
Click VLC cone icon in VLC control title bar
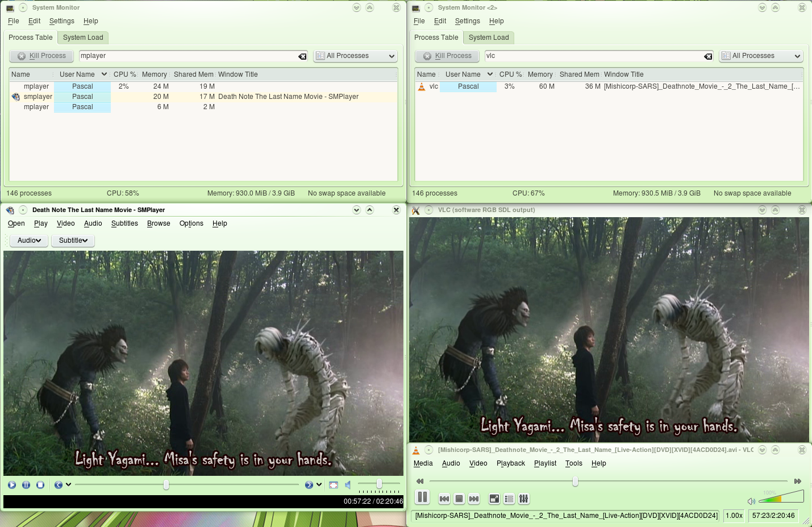416,450
